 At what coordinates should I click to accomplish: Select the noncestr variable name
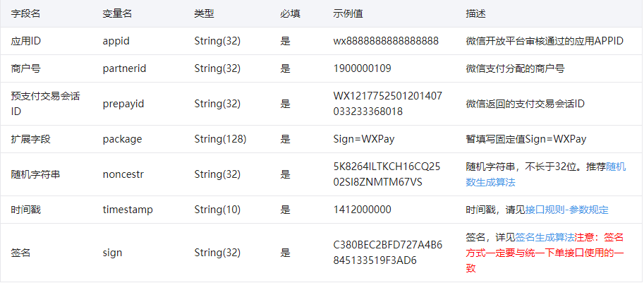123,174
